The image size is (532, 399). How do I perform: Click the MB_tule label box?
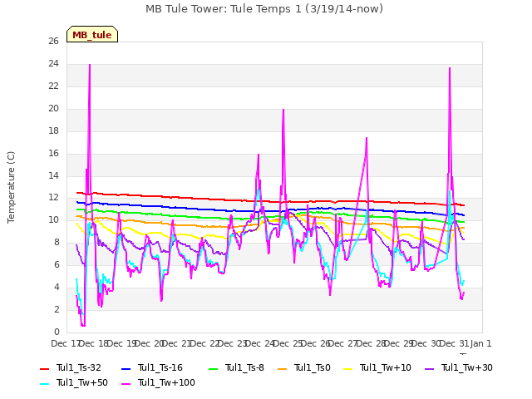tap(92, 34)
